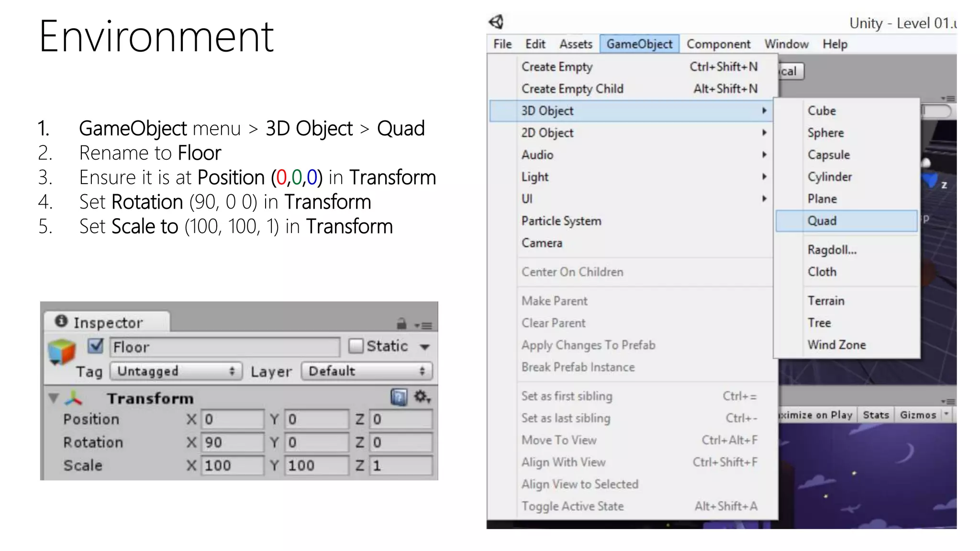The width and height of the screenshot is (980, 551).
Task: Click the Position X field
Action: [x=232, y=419]
